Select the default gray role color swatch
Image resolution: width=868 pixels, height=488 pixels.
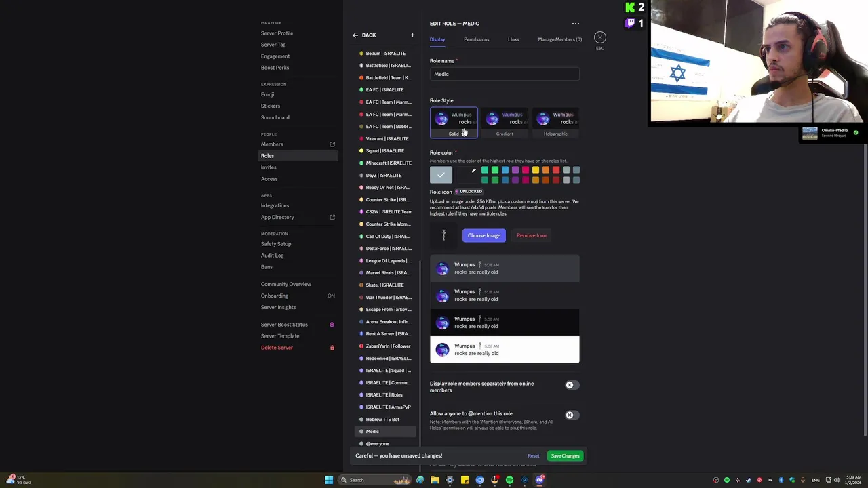pyautogui.click(x=441, y=175)
